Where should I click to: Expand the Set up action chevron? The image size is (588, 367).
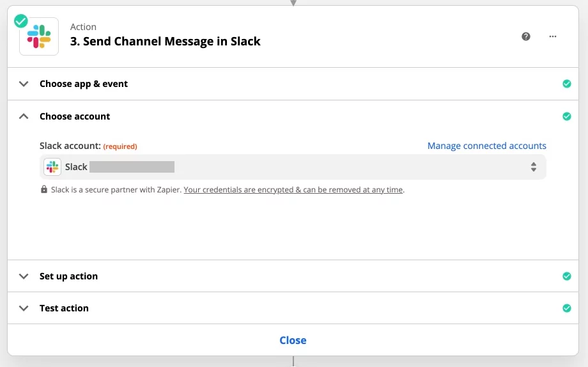pos(24,276)
